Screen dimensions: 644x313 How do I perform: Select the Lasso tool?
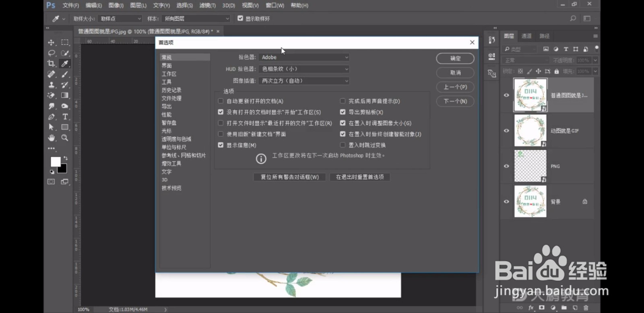(x=51, y=53)
